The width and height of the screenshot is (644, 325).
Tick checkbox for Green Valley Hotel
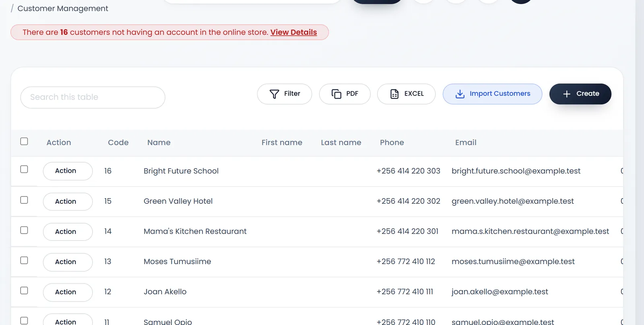[24, 200]
